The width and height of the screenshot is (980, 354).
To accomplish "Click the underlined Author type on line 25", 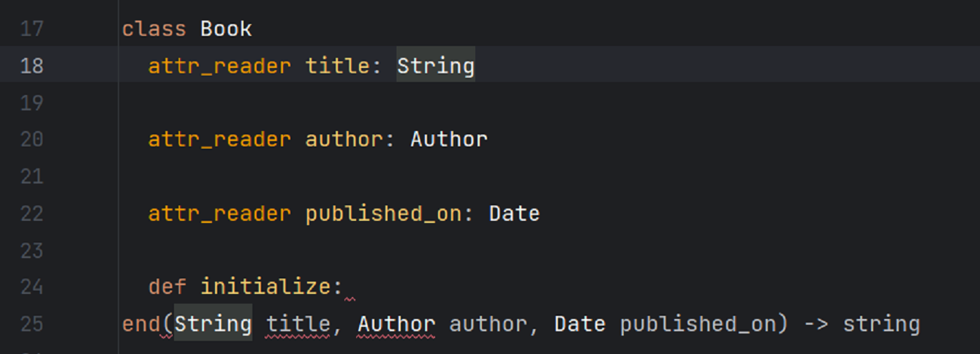I will [x=396, y=324].
